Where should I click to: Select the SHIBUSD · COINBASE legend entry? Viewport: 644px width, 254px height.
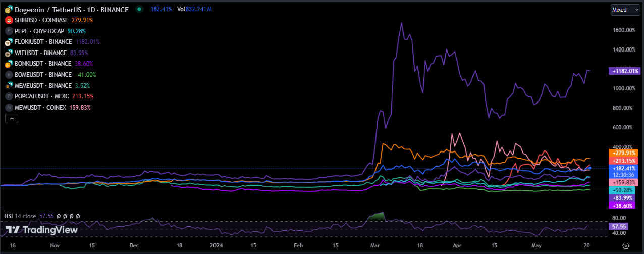click(42, 20)
